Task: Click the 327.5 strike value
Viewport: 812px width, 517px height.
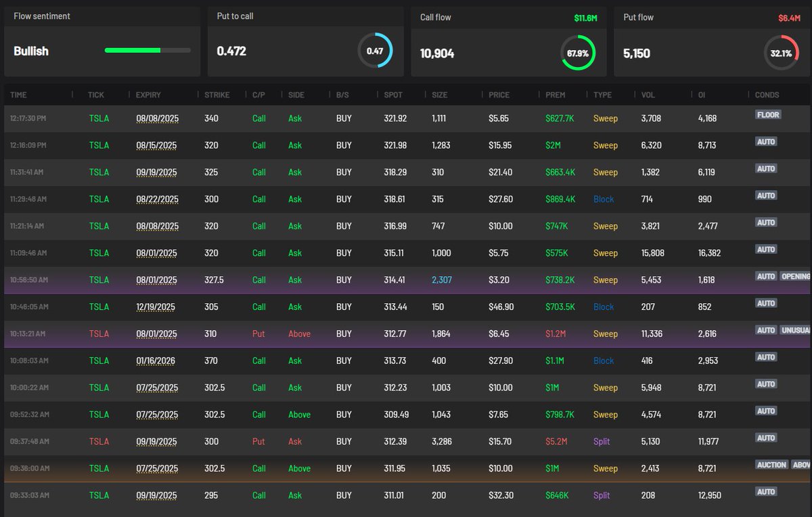Action: tap(215, 279)
